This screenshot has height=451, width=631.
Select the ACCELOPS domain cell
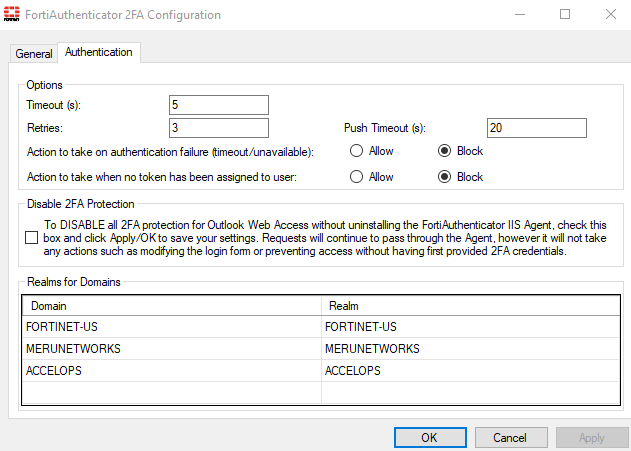tap(171, 371)
